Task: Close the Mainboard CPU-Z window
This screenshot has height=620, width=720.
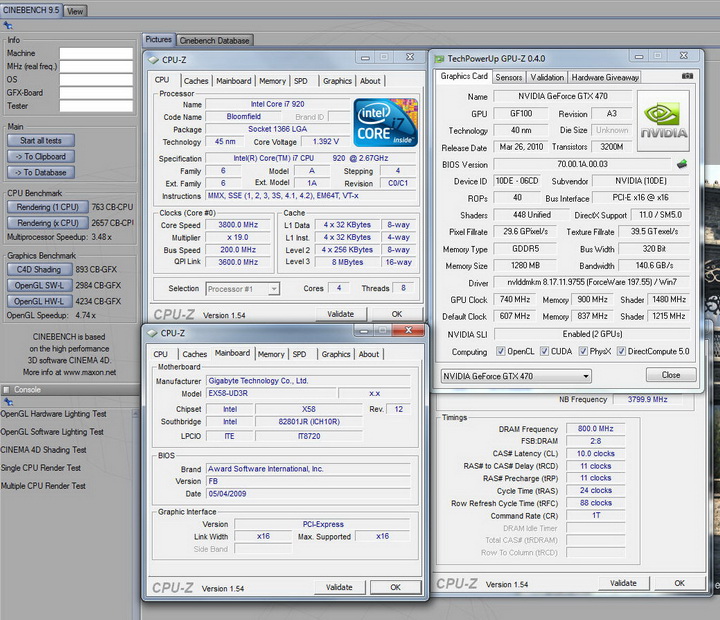Action: click(408, 330)
